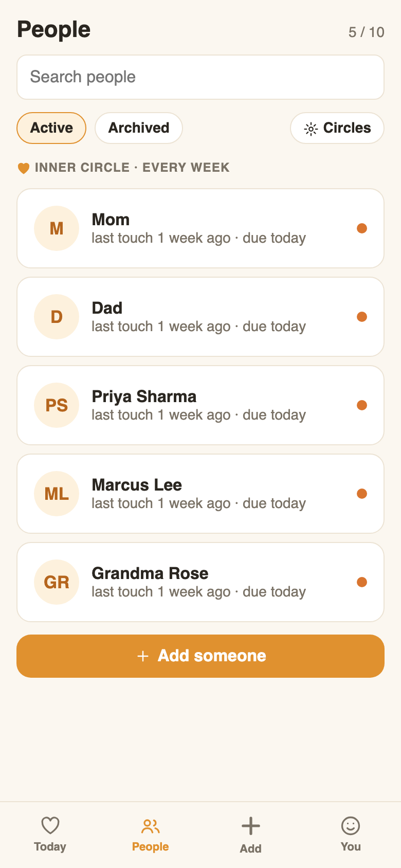Click the Inner Circle section header
This screenshot has width=401, height=868.
tap(123, 168)
